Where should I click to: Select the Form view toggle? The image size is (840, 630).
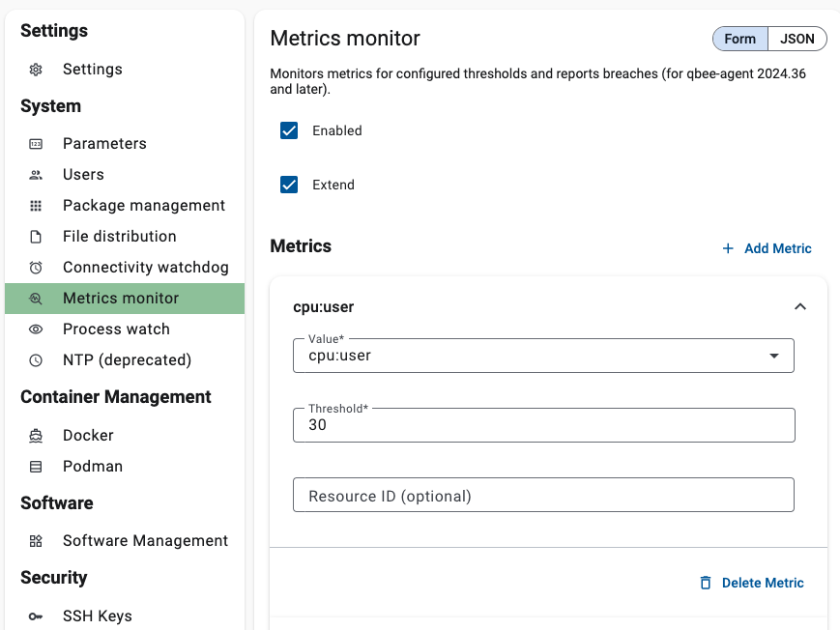tap(740, 39)
